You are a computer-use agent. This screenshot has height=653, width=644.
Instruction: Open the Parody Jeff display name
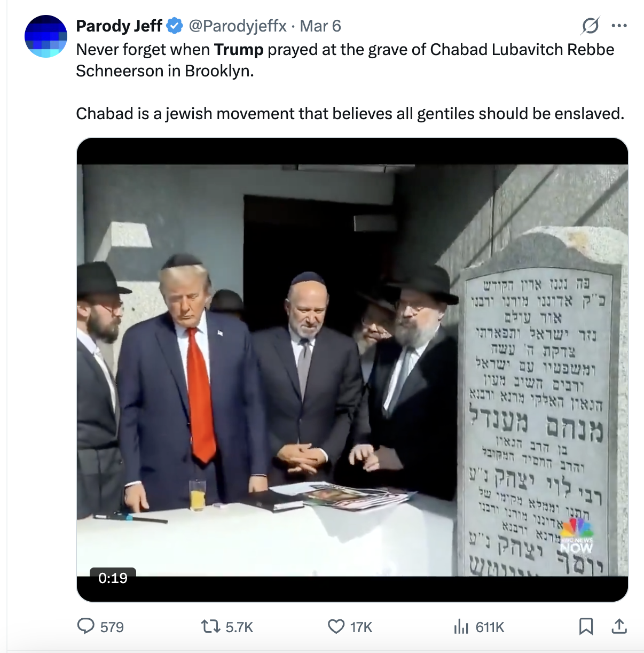(119, 26)
